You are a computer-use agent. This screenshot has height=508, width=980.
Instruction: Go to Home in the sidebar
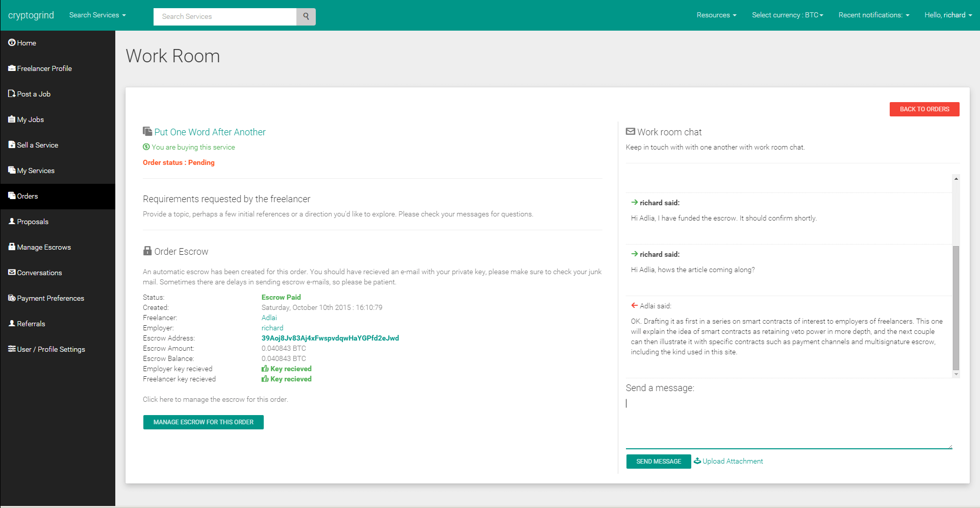point(58,43)
